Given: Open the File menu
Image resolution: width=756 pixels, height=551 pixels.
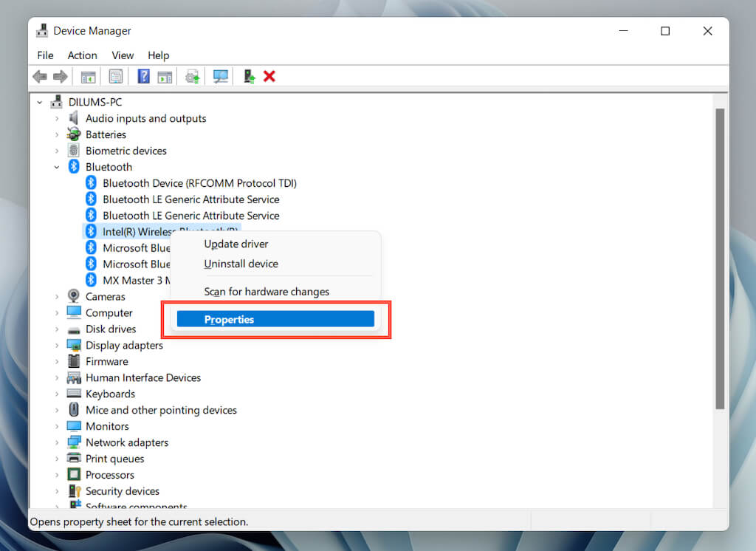Looking at the screenshot, I should 45,55.
